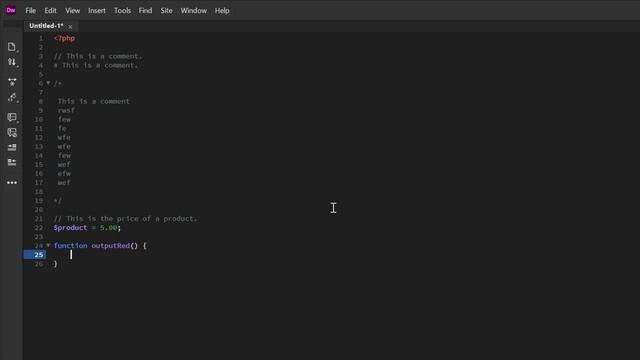Click the '# This is a comment.' line
640x360 pixels.
96,65
